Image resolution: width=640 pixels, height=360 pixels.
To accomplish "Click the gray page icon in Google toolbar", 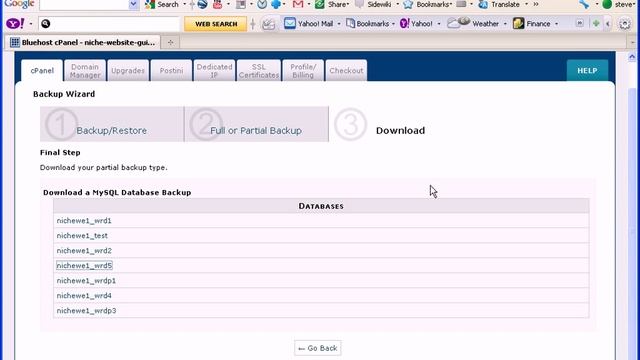I will pyautogui.click(x=241, y=4).
